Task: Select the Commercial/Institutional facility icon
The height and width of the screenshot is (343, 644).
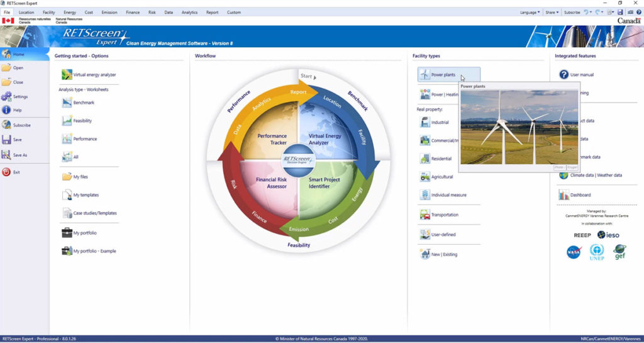Action: tap(425, 140)
